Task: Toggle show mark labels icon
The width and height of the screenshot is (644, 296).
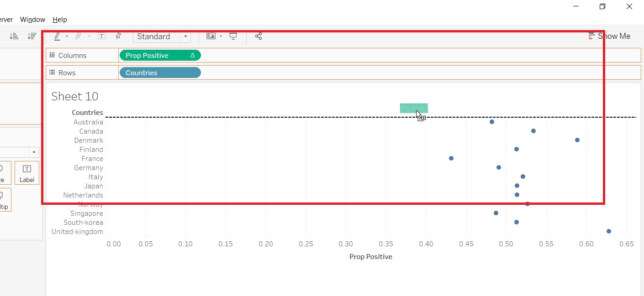Action: click(x=101, y=36)
